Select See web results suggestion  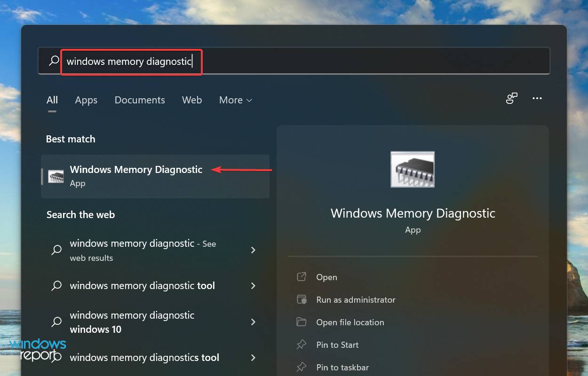point(143,250)
